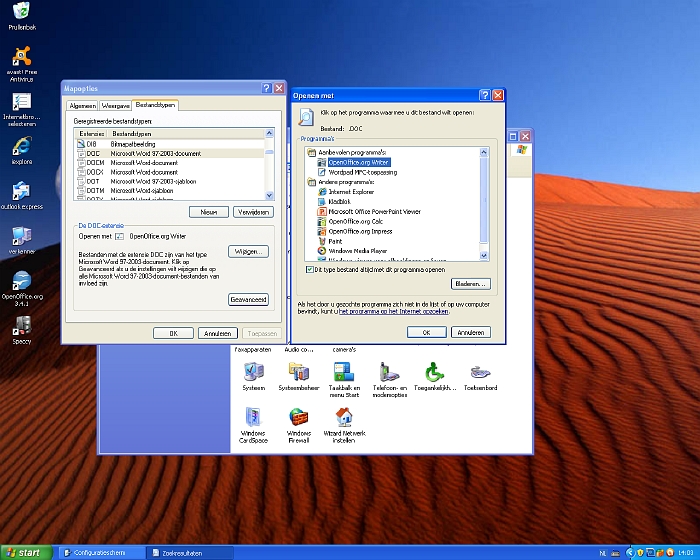Select the DIB Bitmapafbeelding row
The image size is (700, 560).
tap(170, 144)
